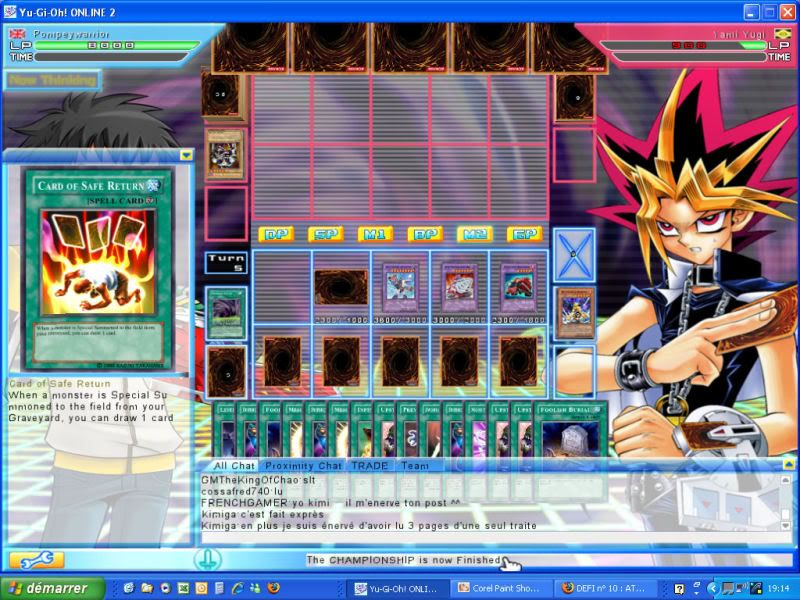Open the Proximity Chat tab
The height and width of the screenshot is (600, 800).
(x=303, y=465)
